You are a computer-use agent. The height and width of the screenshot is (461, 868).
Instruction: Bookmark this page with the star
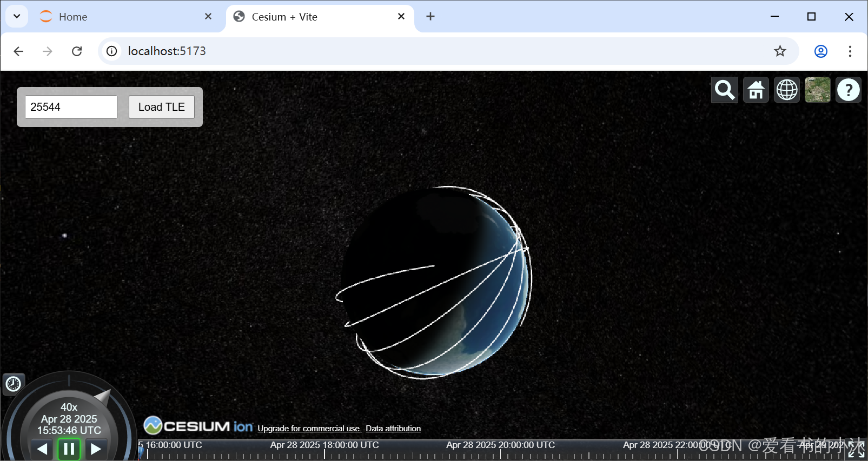pyautogui.click(x=780, y=51)
